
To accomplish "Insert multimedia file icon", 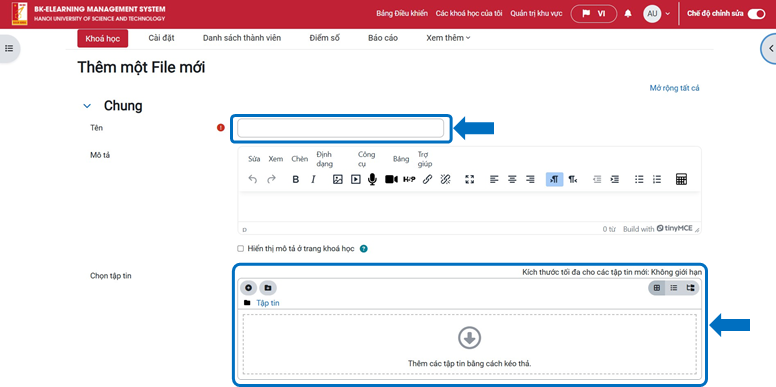I will click(x=355, y=180).
